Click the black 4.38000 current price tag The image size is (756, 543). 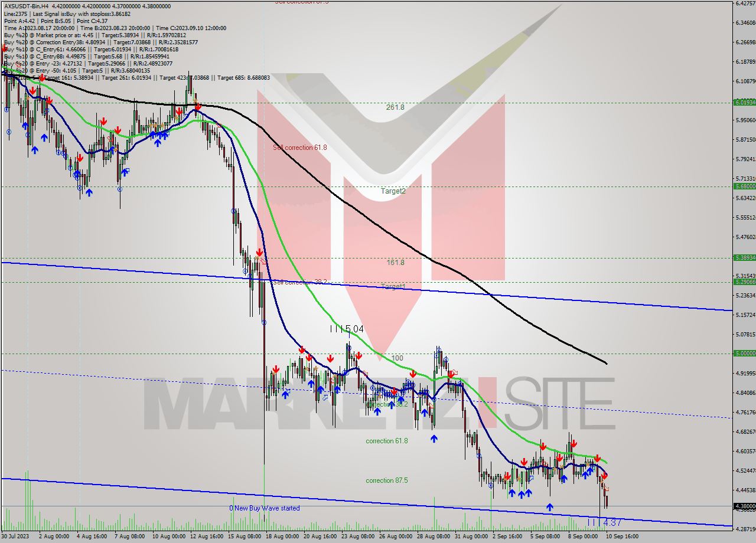pos(745,506)
